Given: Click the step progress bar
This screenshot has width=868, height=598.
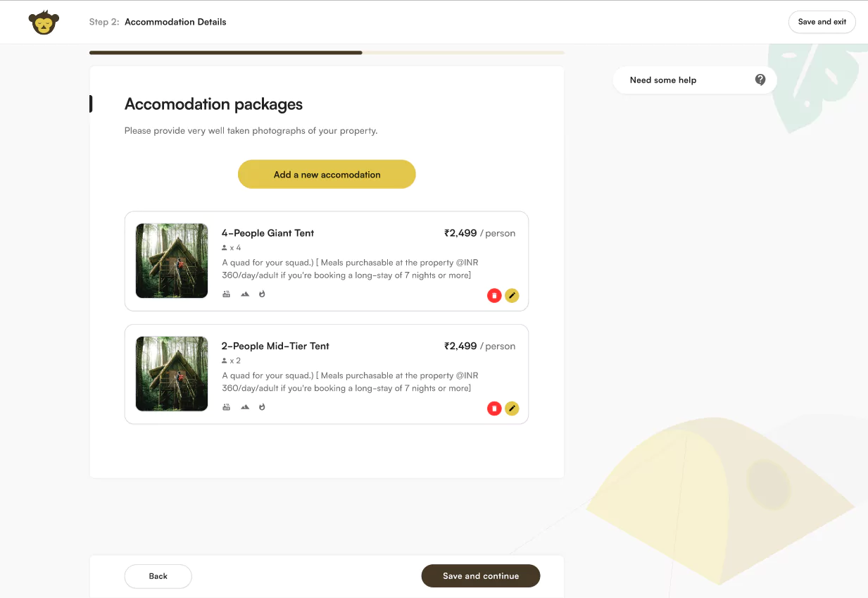Looking at the screenshot, I should coord(327,52).
